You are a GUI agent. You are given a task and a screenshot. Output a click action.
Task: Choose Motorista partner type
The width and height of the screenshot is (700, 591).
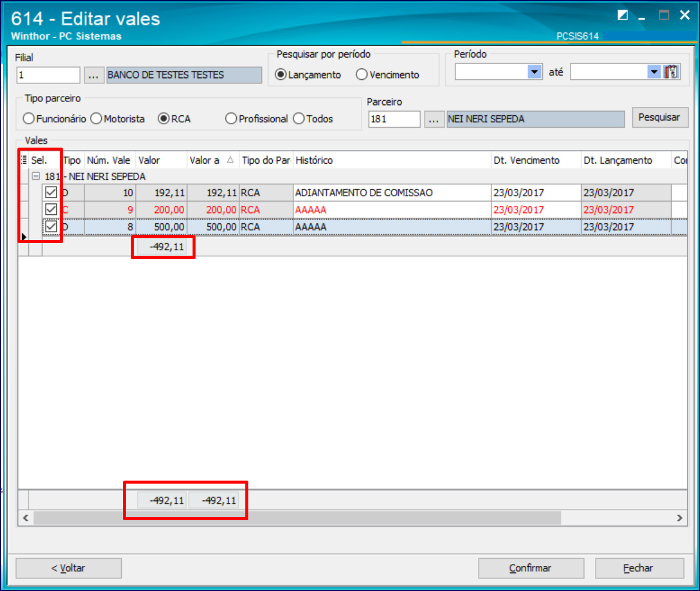click(x=96, y=119)
